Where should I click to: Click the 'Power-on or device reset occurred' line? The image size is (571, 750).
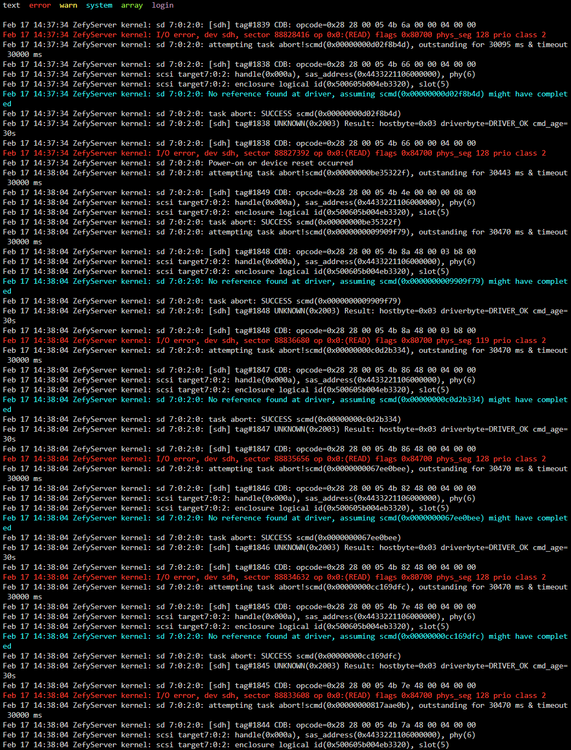(x=178, y=163)
